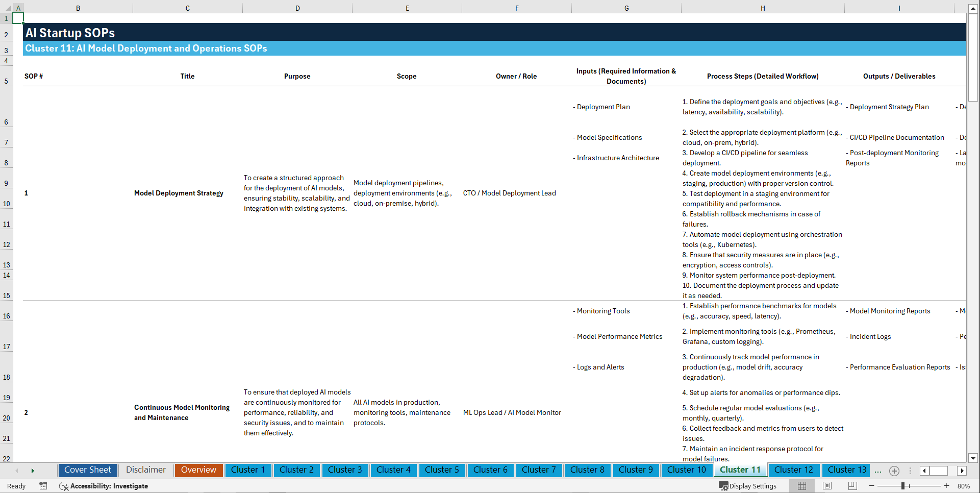Click the next-sheet navigation arrow
The image size is (980, 493).
pos(33,471)
